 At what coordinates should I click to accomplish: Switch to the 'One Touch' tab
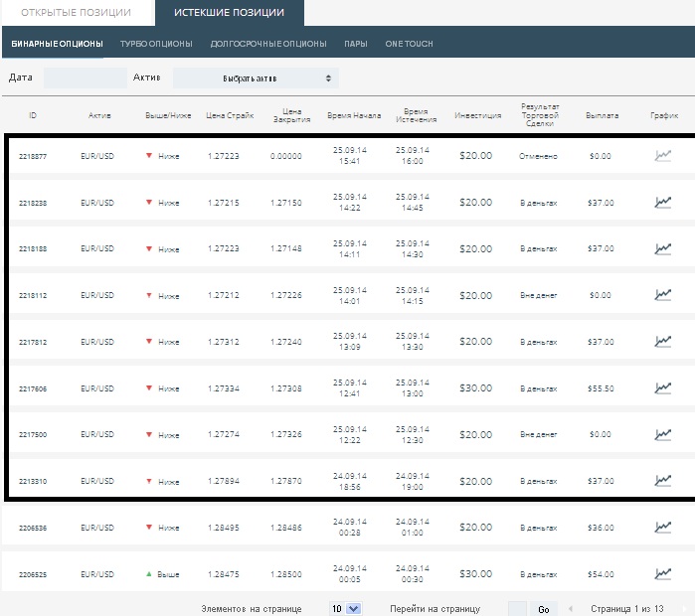pos(410,44)
